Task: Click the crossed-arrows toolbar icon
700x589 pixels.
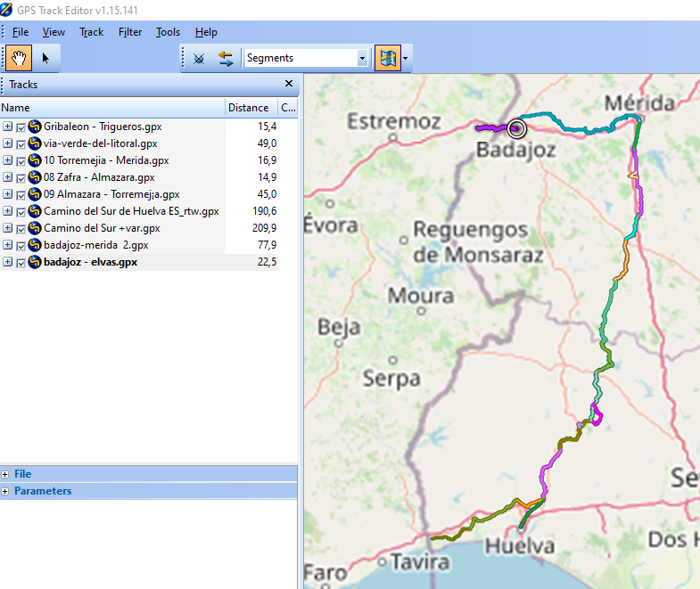Action: 199,59
